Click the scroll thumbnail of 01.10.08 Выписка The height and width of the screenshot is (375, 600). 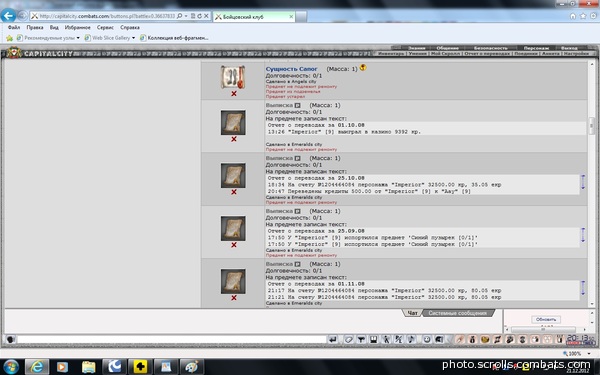(x=233, y=123)
